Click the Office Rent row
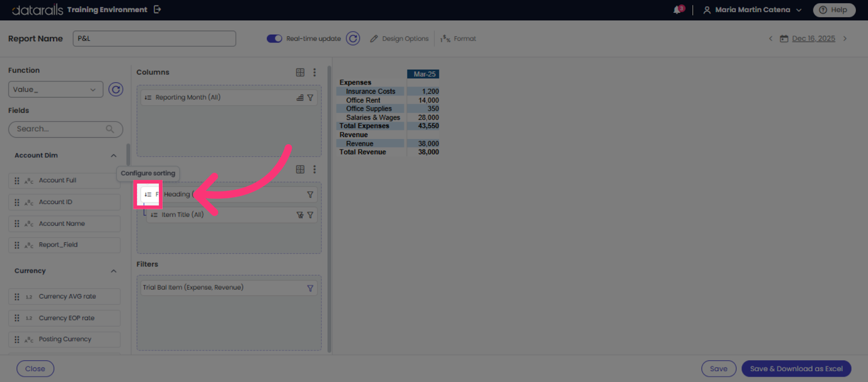Screen dimensions: 868x382 click(388, 100)
